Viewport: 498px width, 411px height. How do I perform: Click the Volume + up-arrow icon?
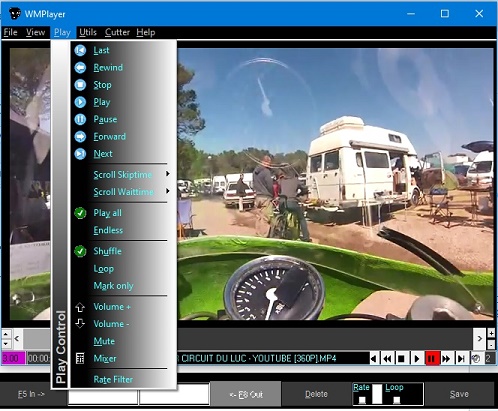coord(80,307)
